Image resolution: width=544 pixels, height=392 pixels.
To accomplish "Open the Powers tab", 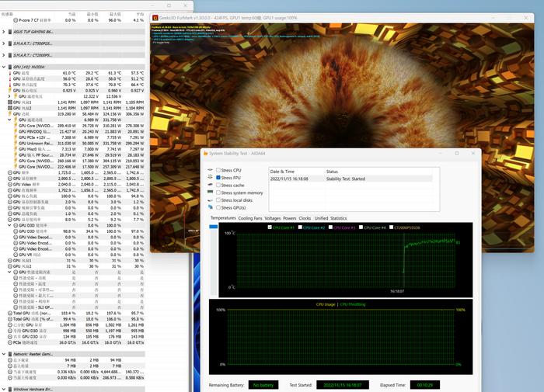I will click(289, 218).
